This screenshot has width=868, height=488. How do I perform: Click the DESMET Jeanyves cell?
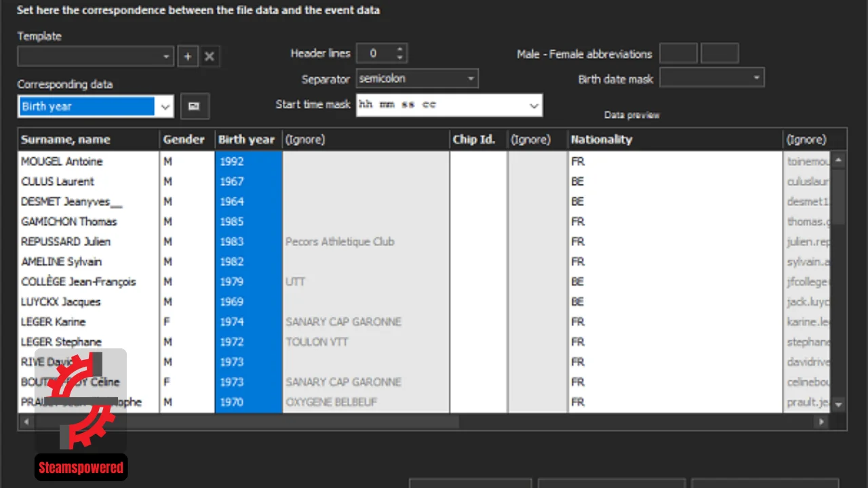tap(89, 201)
